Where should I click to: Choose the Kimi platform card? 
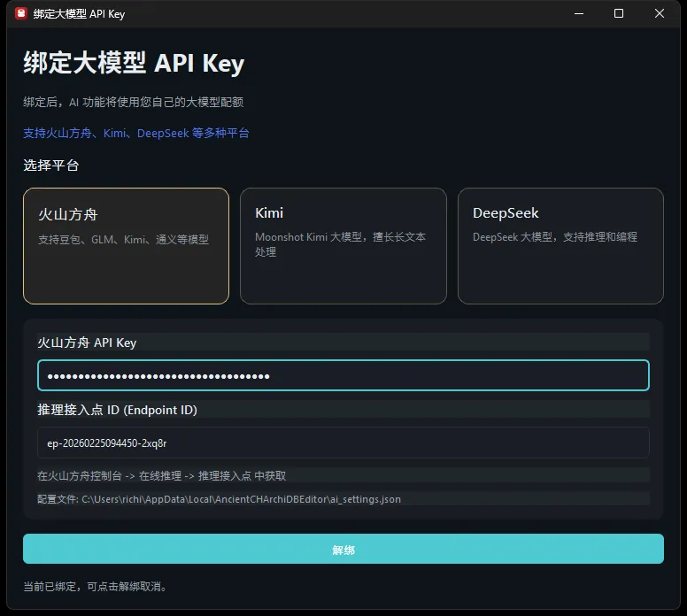(x=343, y=245)
